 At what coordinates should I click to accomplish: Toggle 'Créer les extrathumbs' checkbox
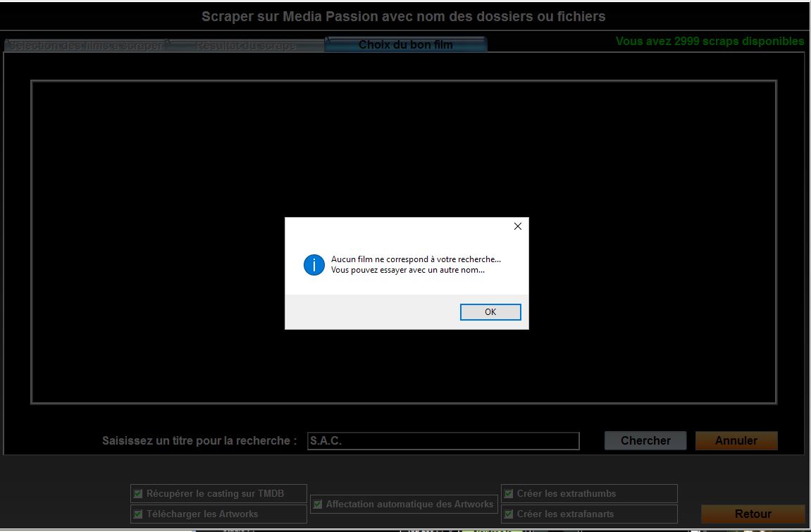click(x=509, y=494)
